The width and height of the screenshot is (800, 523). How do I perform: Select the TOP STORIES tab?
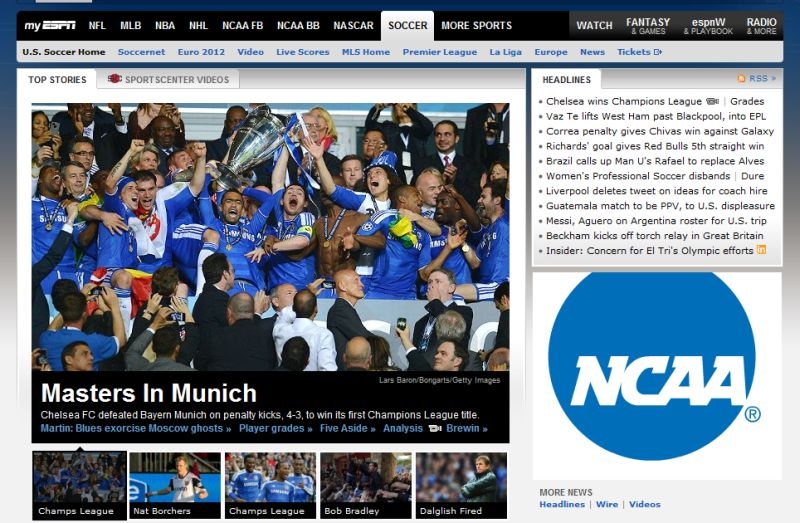click(57, 79)
